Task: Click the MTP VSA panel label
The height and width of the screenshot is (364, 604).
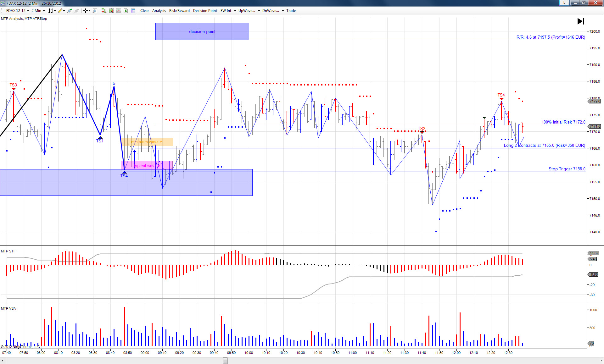Action: click(8, 308)
